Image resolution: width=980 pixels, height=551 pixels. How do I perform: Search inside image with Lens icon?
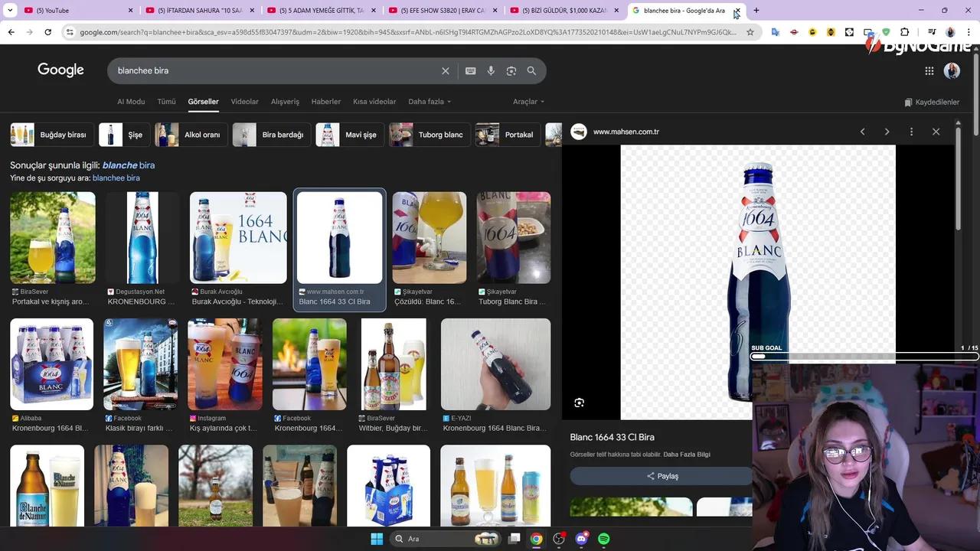tap(580, 403)
